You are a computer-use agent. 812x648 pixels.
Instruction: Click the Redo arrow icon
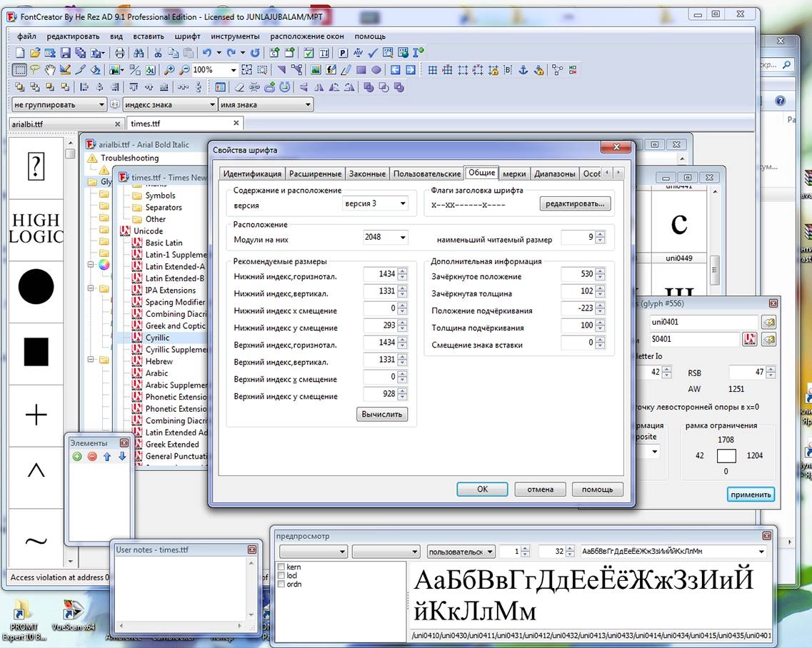point(231,53)
